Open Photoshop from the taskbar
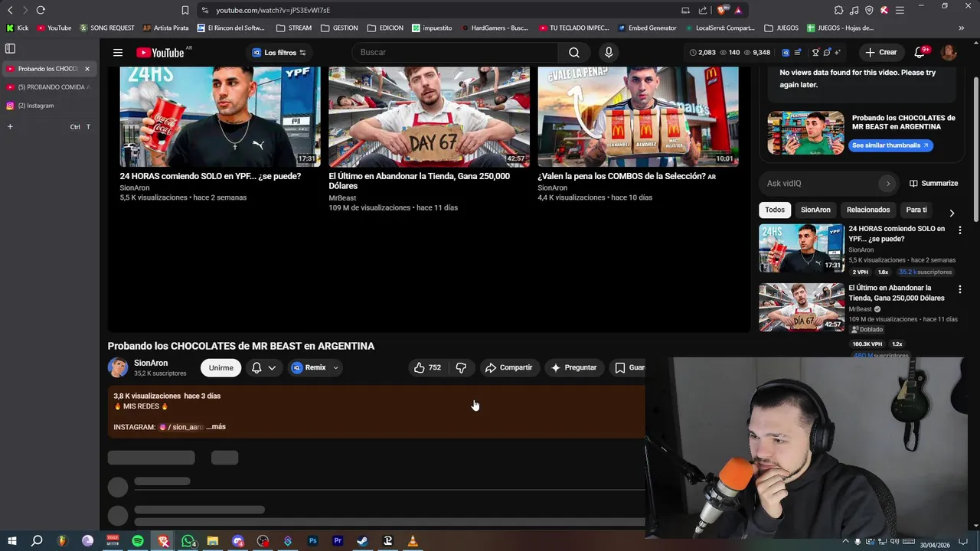Screen dimensions: 980x551 [x=312, y=541]
